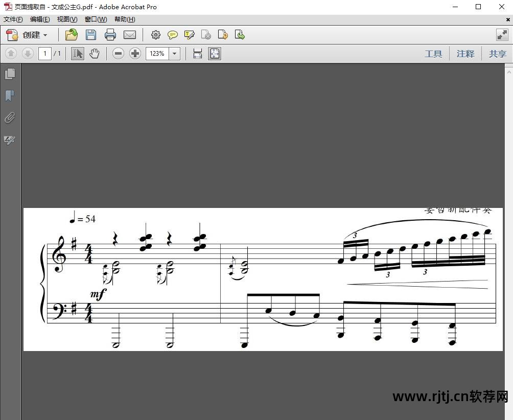
Task: Choose the Select text cursor tool
Action: click(78, 53)
